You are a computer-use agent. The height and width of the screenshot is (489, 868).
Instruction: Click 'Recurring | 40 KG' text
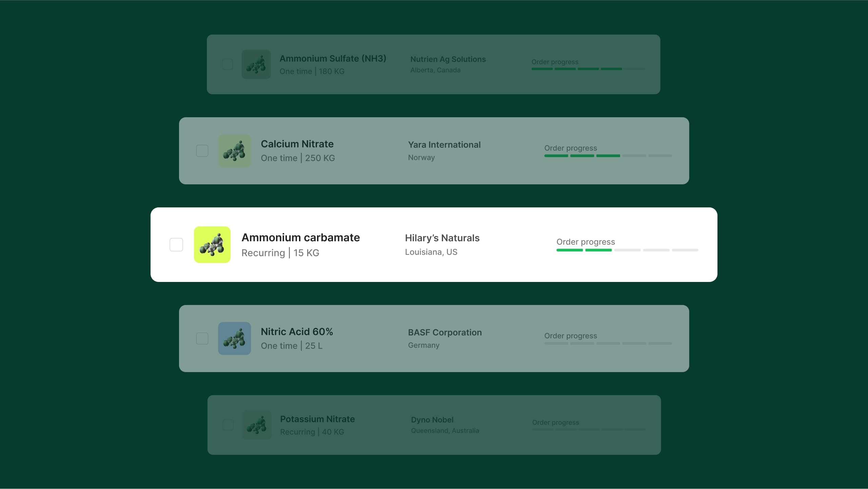(x=312, y=432)
